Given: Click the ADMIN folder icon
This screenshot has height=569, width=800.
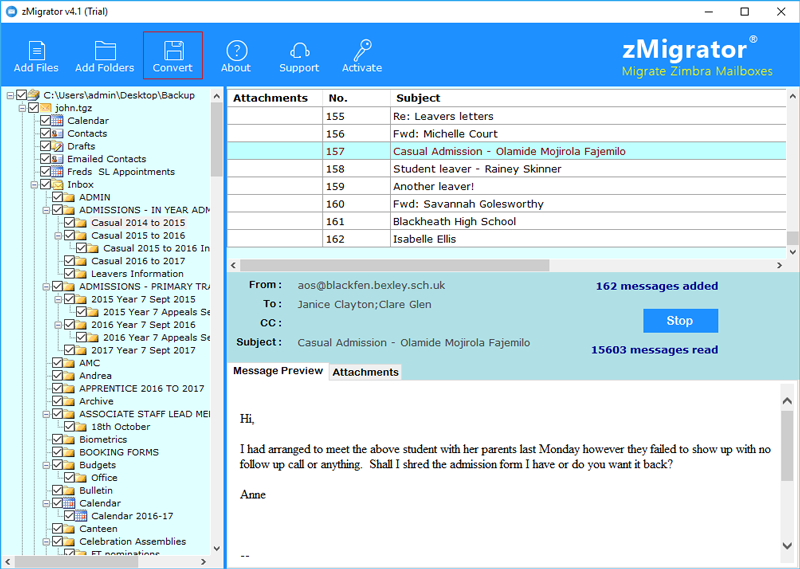Looking at the screenshot, I should [x=69, y=197].
